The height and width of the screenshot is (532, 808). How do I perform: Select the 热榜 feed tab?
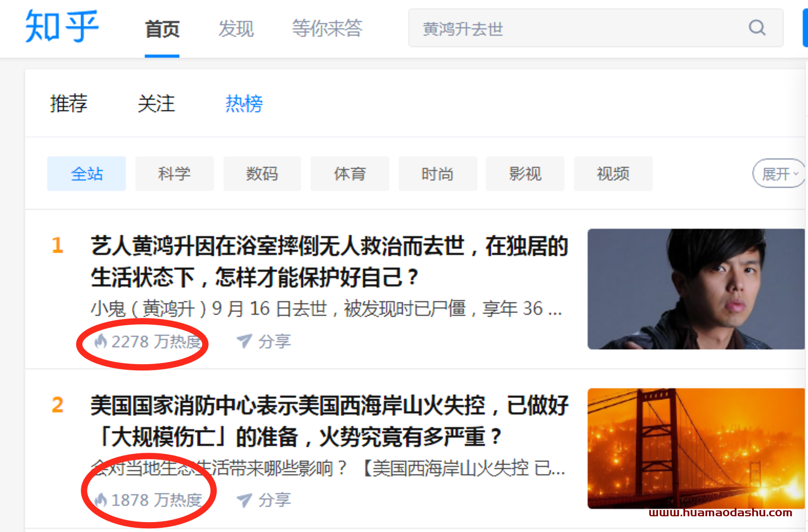[244, 103]
